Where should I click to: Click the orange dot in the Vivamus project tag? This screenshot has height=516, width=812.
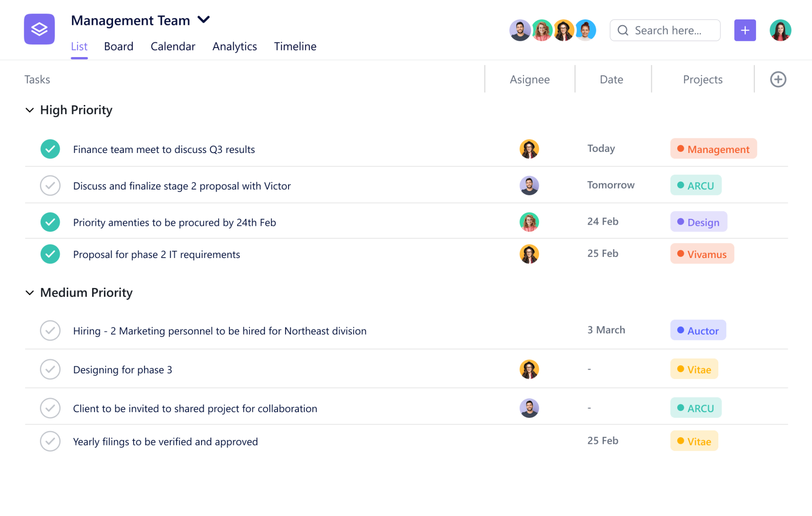tap(680, 254)
